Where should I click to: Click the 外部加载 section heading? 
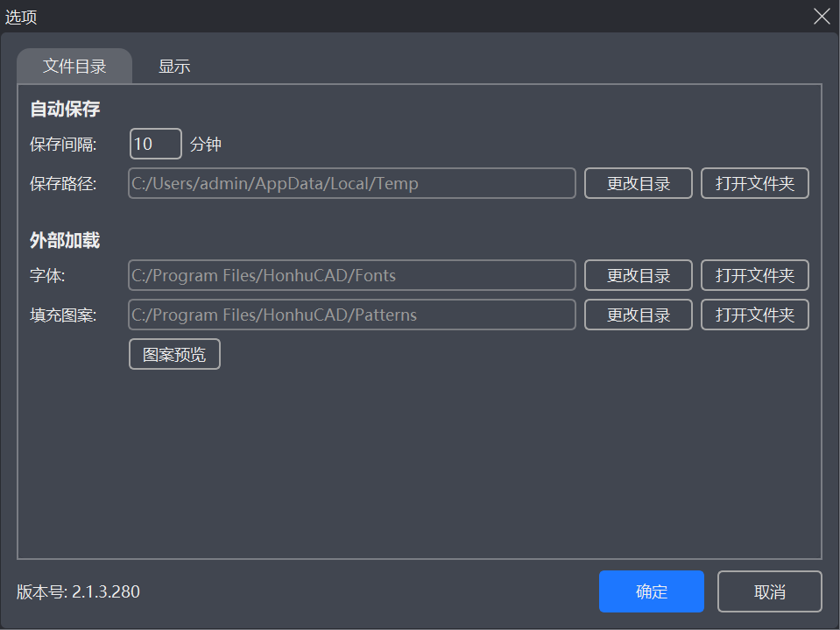point(65,241)
